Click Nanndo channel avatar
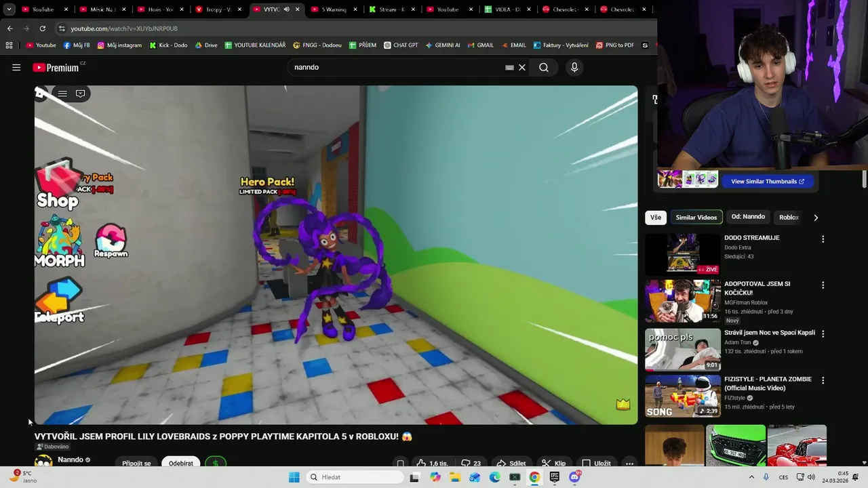This screenshot has height=488, width=868. click(x=43, y=462)
